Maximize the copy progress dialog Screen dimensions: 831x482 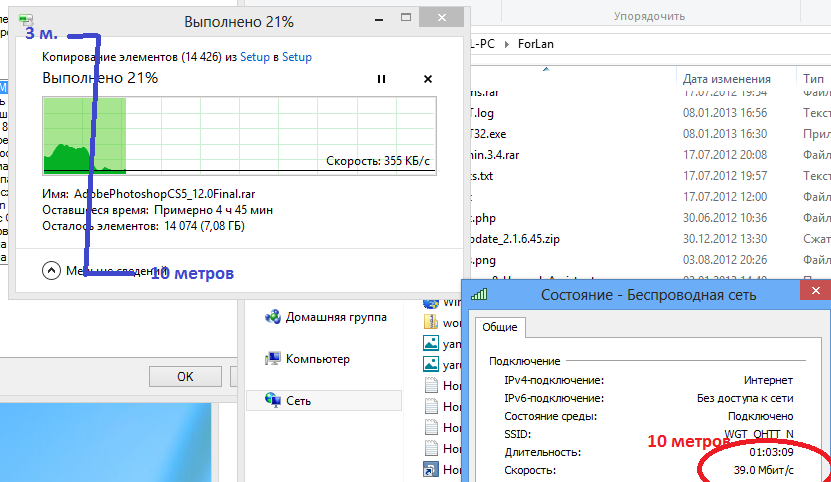(x=406, y=17)
